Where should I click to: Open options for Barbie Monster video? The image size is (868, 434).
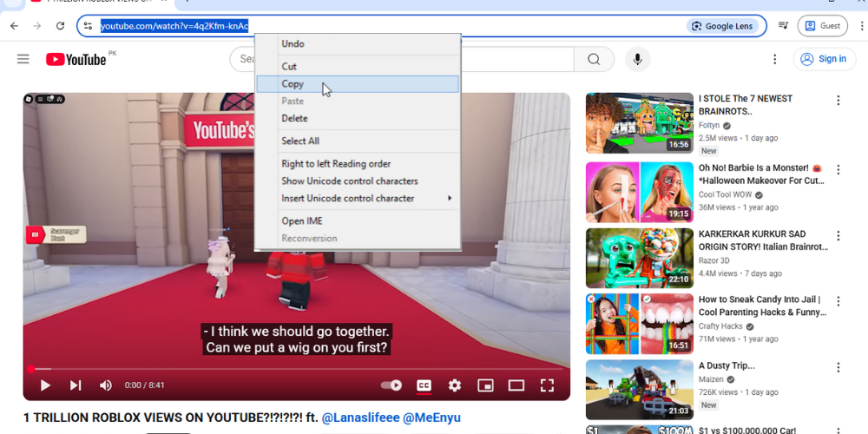point(838,169)
